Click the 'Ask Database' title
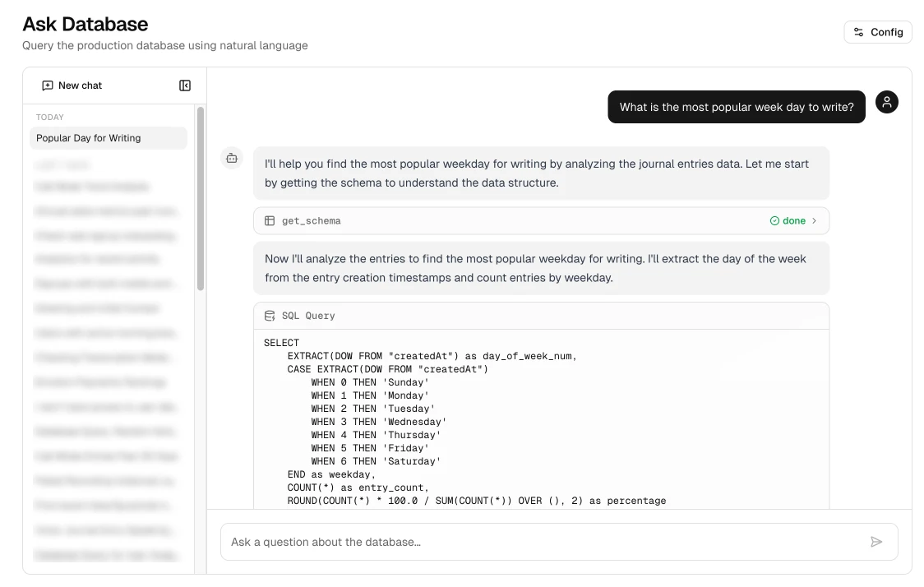The height and width of the screenshot is (587, 924). 85,24
